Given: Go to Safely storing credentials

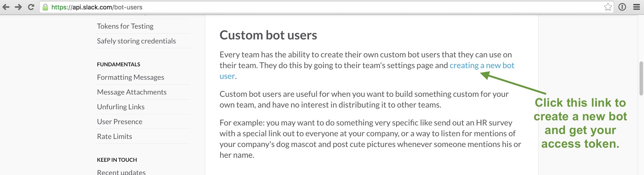Looking at the screenshot, I should 136,41.
